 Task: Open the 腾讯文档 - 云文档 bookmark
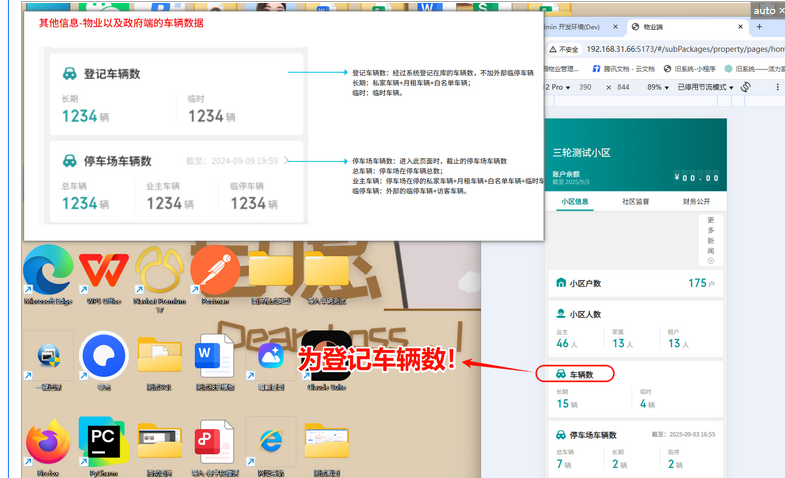click(x=623, y=69)
